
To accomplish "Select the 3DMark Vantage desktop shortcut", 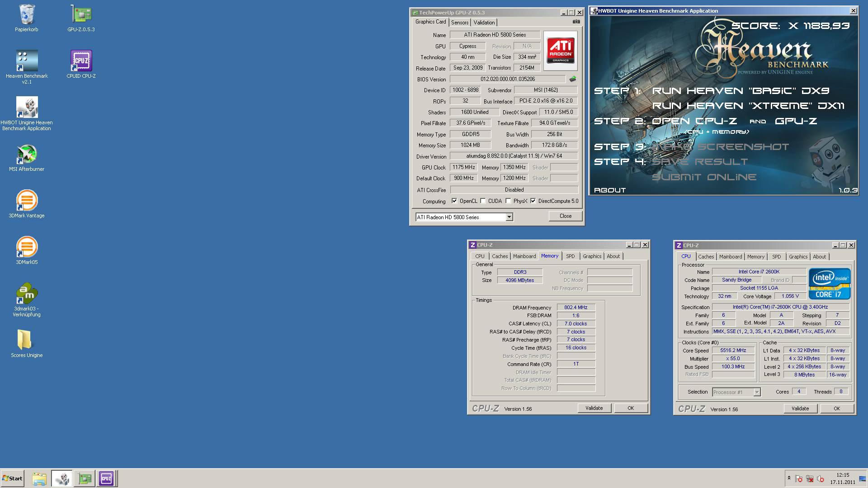I will pos(27,204).
